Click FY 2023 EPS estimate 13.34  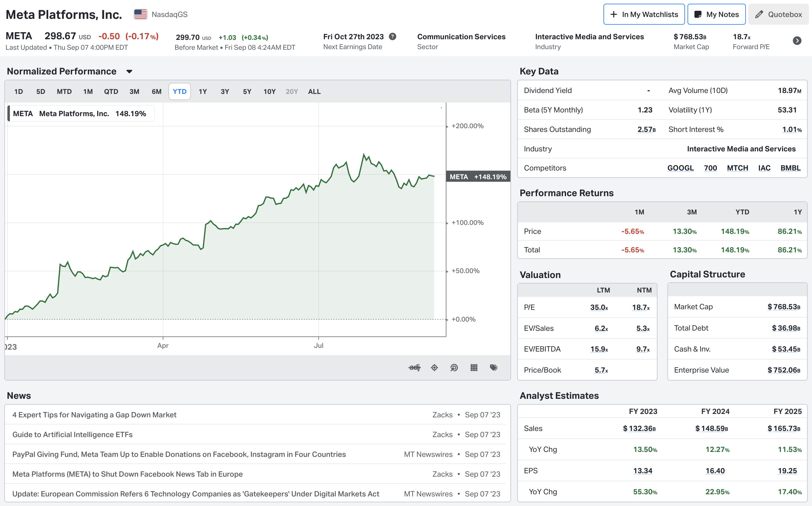(x=643, y=471)
